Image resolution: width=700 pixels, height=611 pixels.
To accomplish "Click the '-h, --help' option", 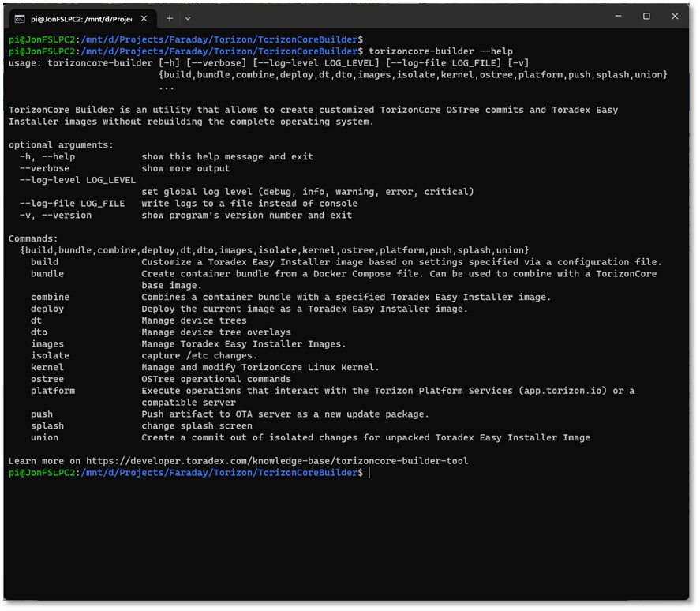I will (47, 157).
